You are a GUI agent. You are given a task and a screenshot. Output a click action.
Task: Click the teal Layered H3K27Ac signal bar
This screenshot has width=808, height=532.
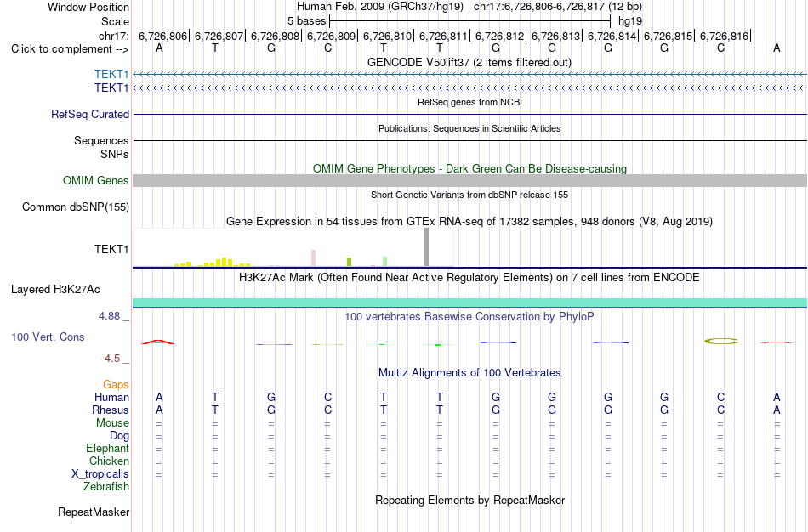(x=469, y=303)
